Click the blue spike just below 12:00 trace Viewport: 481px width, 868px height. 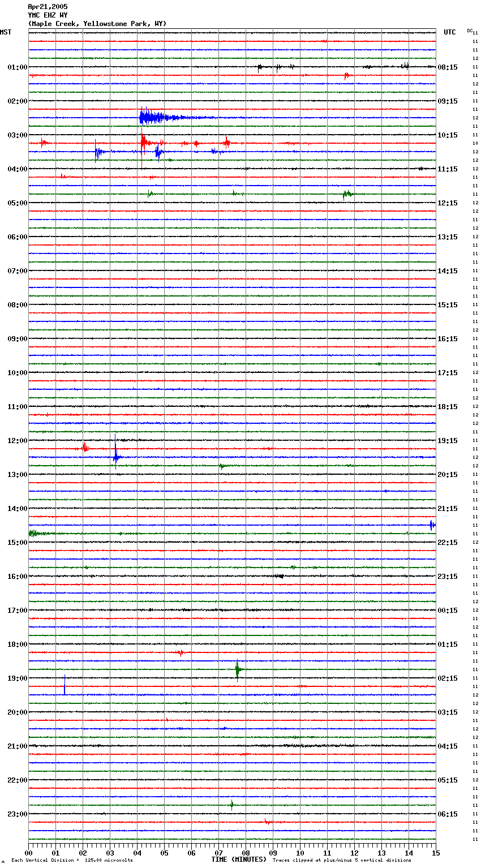pos(115,452)
